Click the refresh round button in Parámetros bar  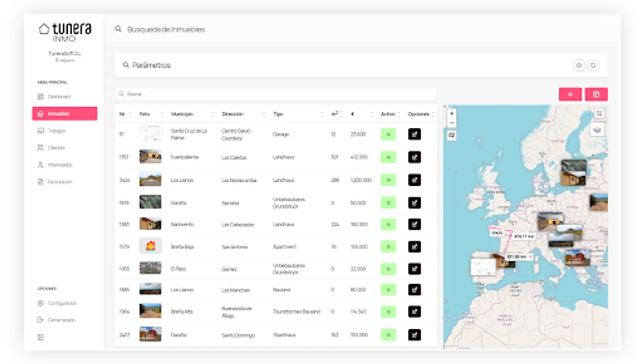pyautogui.click(x=593, y=65)
